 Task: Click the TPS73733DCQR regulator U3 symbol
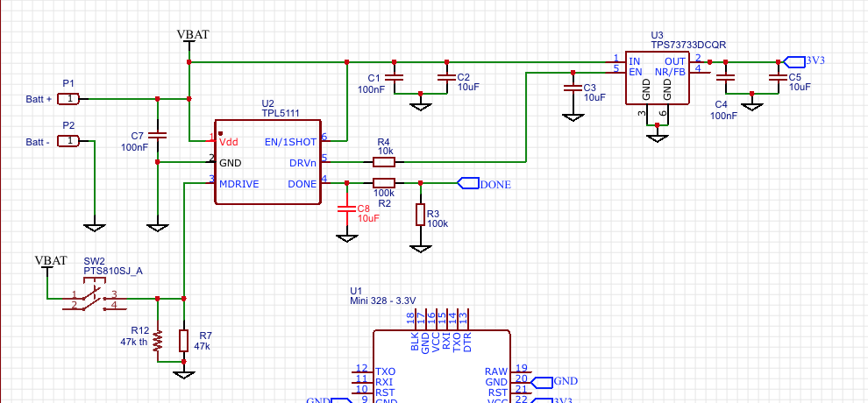657,78
